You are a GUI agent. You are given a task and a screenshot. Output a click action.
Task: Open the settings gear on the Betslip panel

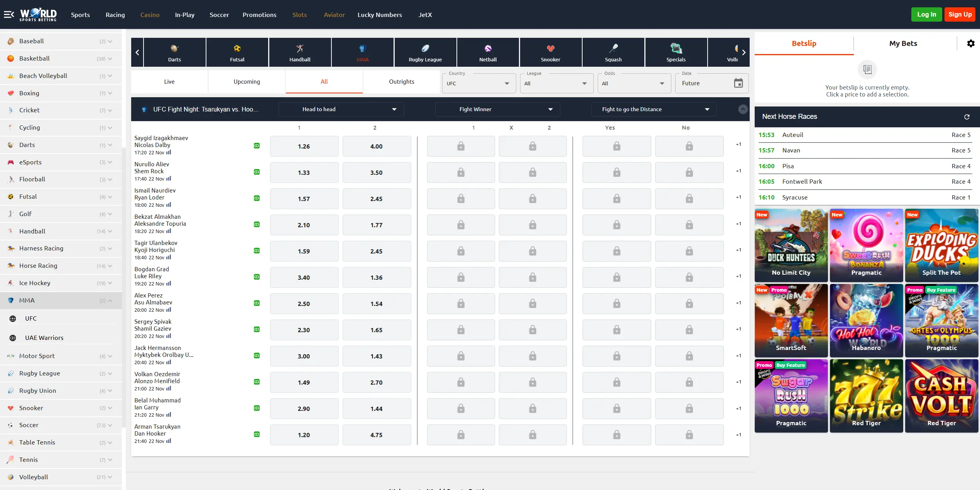tap(971, 43)
